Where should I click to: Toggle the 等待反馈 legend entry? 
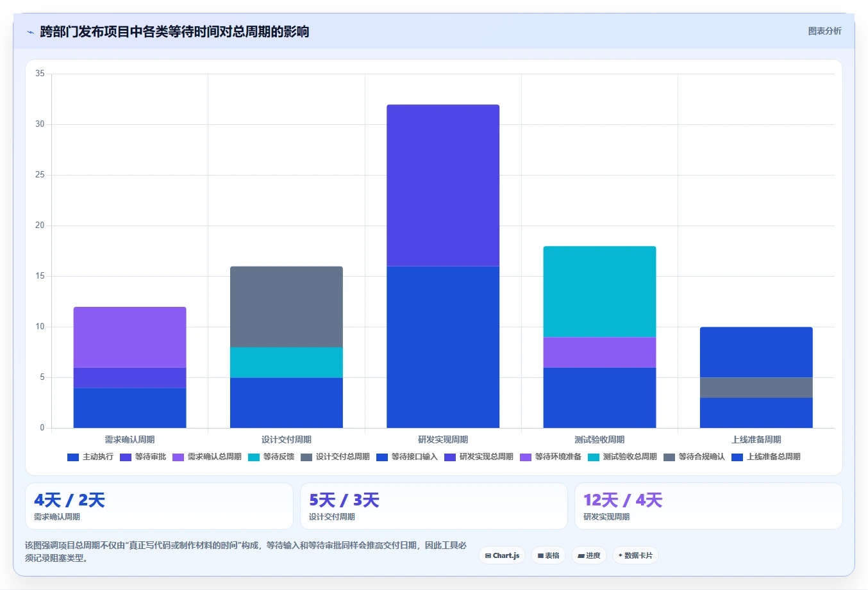tap(271, 457)
